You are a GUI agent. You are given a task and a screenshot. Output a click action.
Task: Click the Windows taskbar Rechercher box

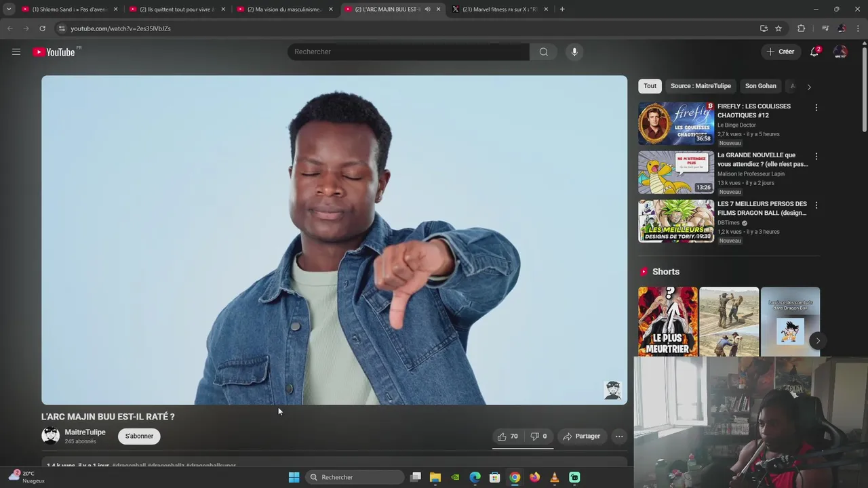(x=355, y=477)
